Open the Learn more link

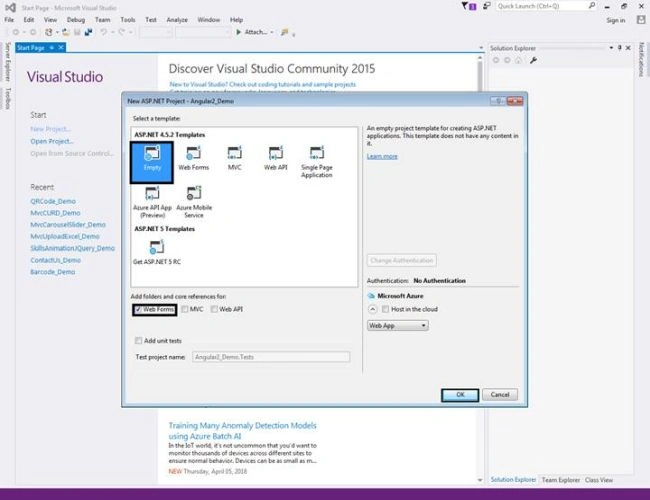[382, 156]
